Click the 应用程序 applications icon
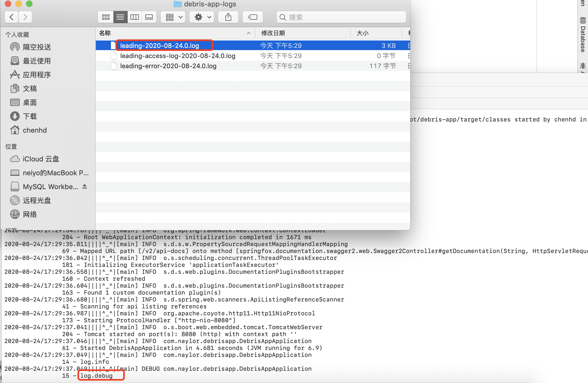The width and height of the screenshot is (588, 383). pos(15,75)
